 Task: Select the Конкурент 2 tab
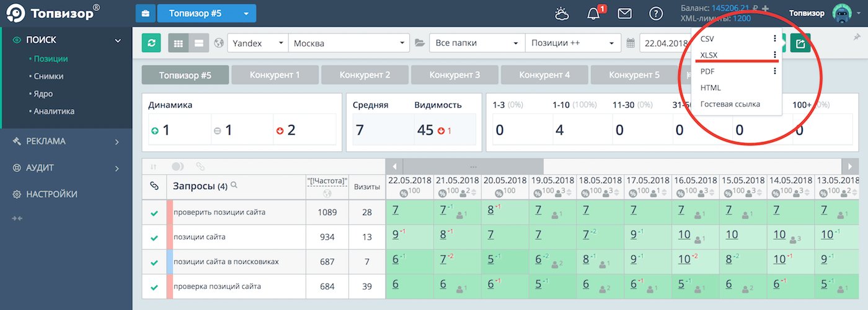[x=365, y=75]
